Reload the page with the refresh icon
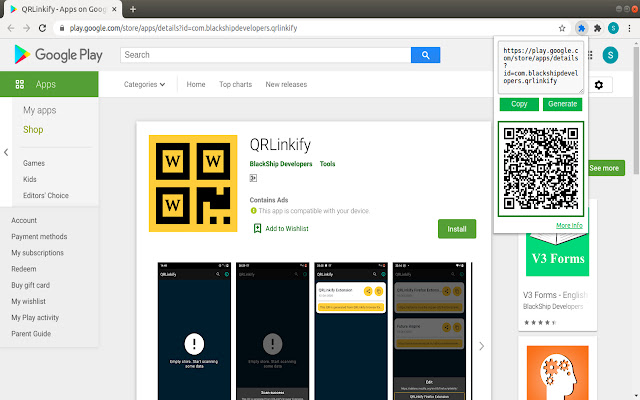 42,28
